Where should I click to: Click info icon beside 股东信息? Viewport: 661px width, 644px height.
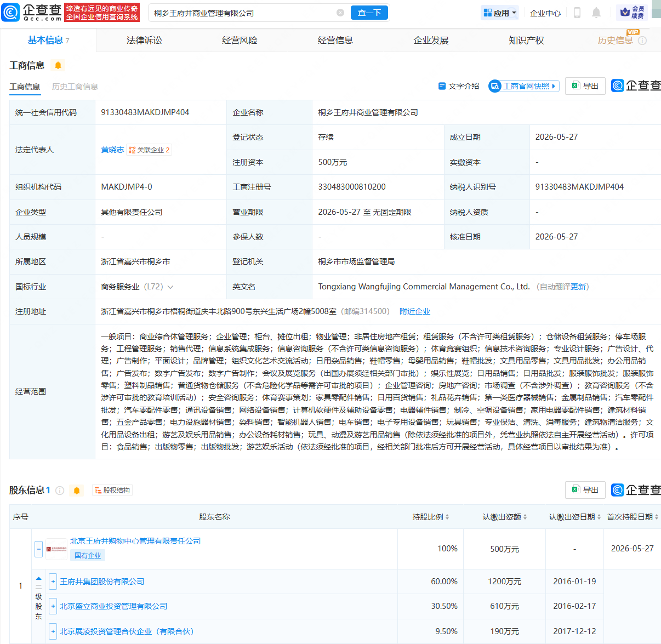tap(60, 491)
